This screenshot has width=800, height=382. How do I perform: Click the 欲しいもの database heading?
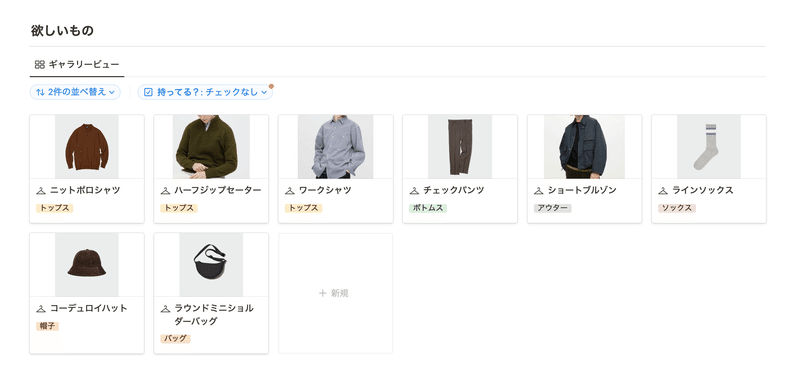[62, 31]
